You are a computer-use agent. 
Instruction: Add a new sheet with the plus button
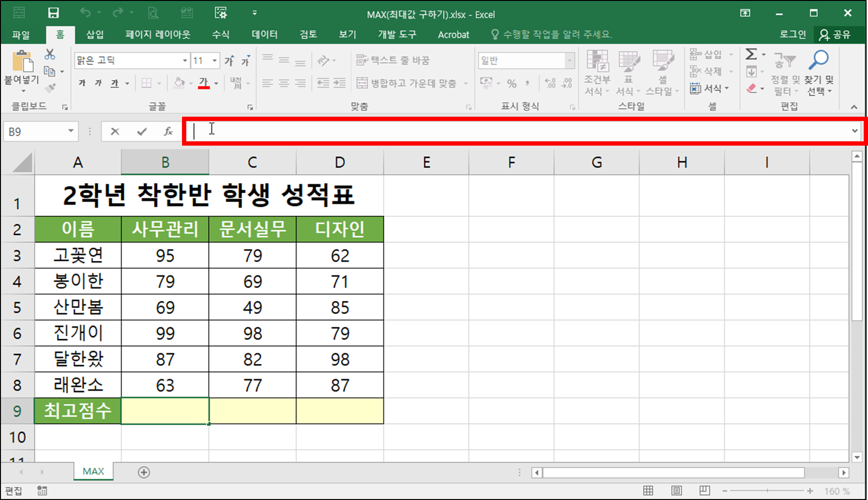[x=143, y=472]
